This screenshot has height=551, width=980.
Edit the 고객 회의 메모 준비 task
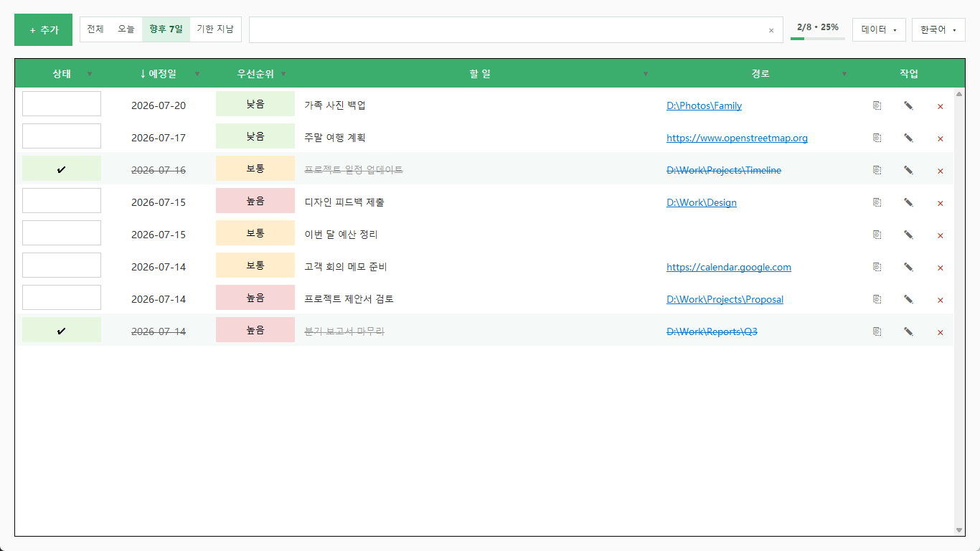click(x=908, y=267)
